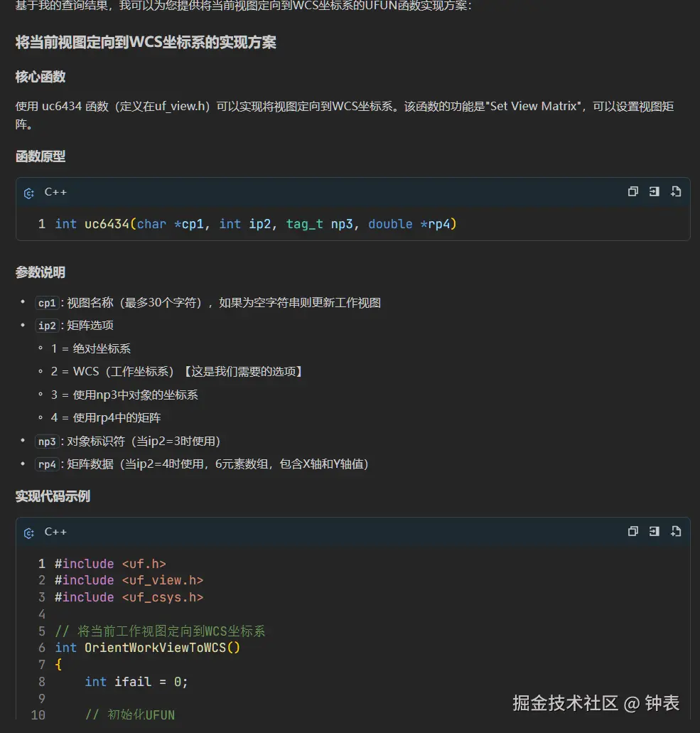Select the ip2 inline code chip
This screenshot has height=733, width=700.
pos(47,326)
